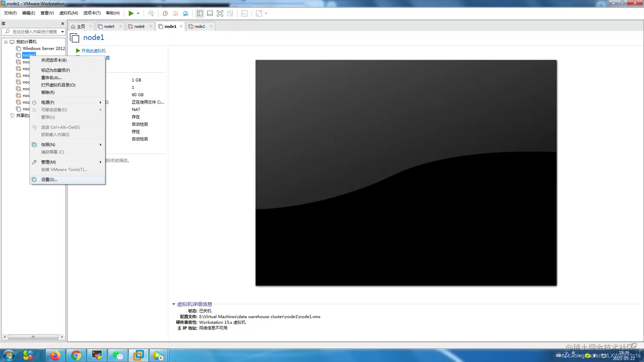Choose 关闭选项卡(B) from the context menu

67,60
